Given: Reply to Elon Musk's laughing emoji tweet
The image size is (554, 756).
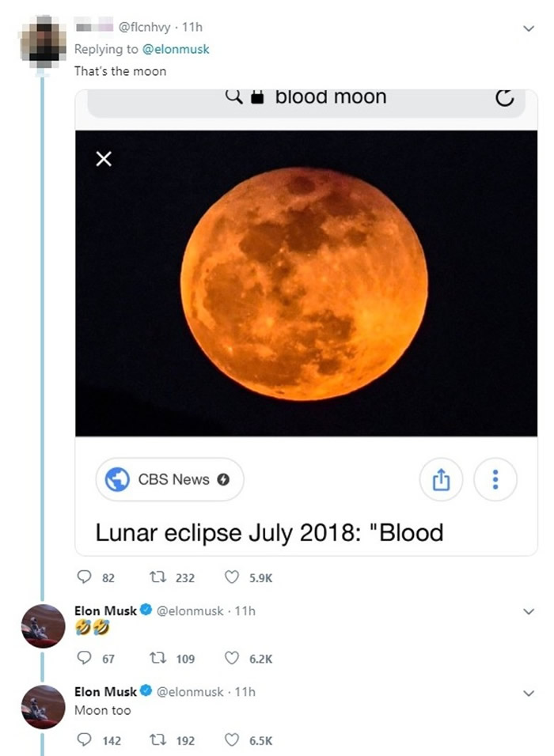Looking at the screenshot, I should (x=83, y=658).
